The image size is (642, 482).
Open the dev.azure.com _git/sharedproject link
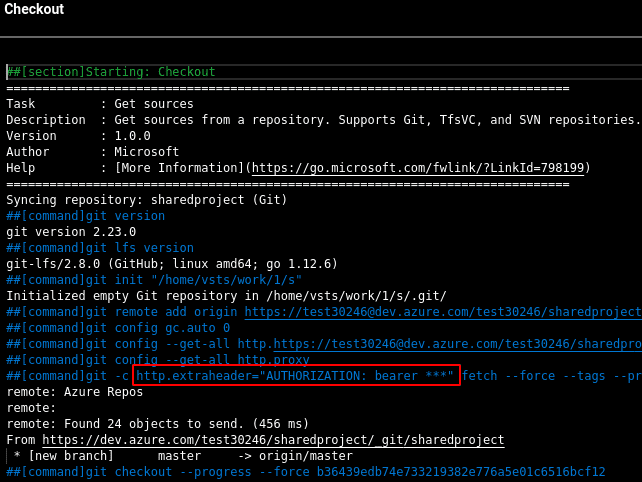(x=273, y=440)
